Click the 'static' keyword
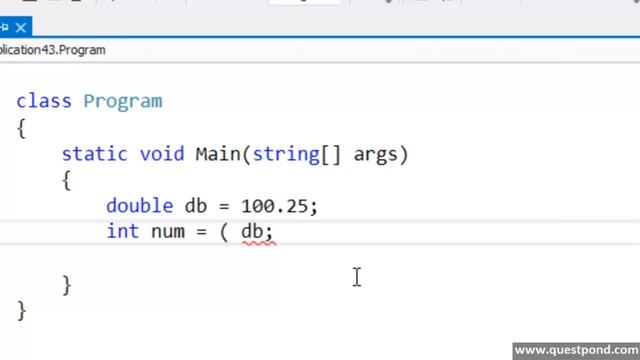This screenshot has height=360, width=640. (x=94, y=154)
